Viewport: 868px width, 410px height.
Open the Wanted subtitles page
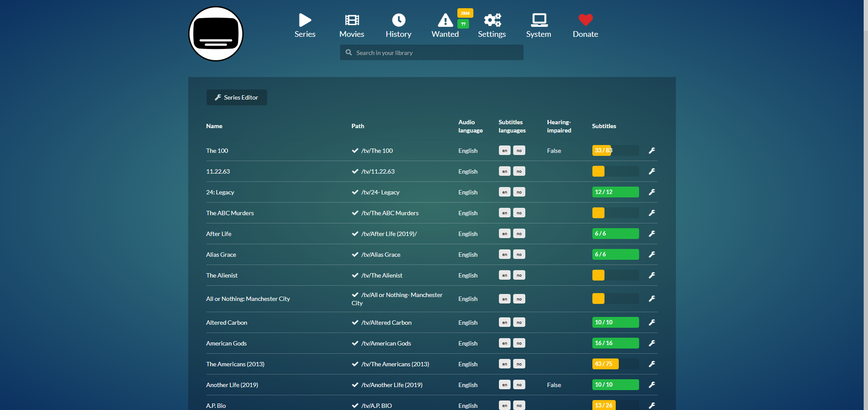click(445, 26)
